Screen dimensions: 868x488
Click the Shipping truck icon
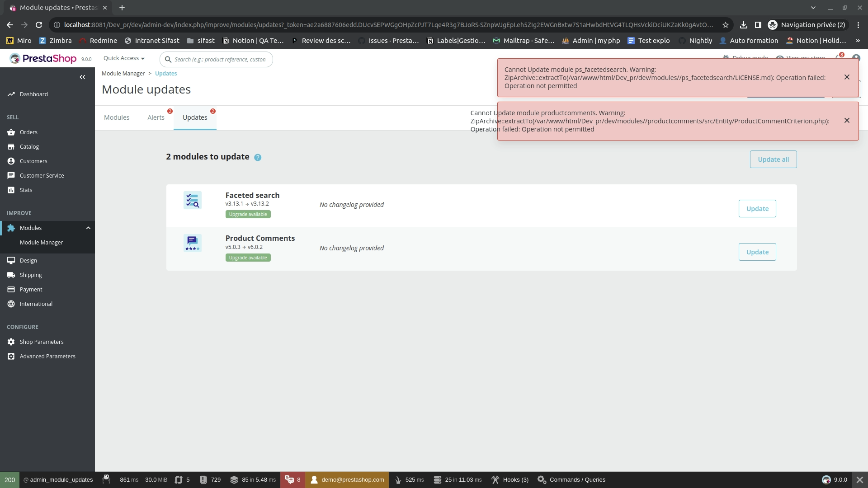point(11,275)
